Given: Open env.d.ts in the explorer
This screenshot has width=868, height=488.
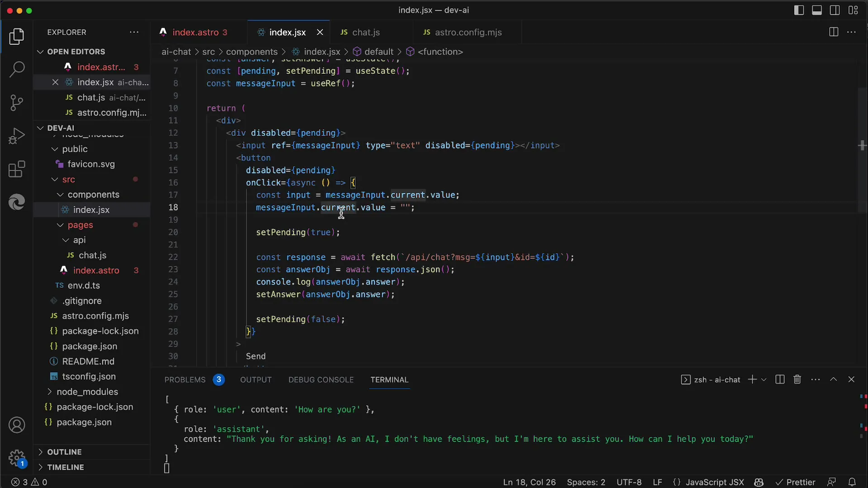Looking at the screenshot, I should (84, 286).
